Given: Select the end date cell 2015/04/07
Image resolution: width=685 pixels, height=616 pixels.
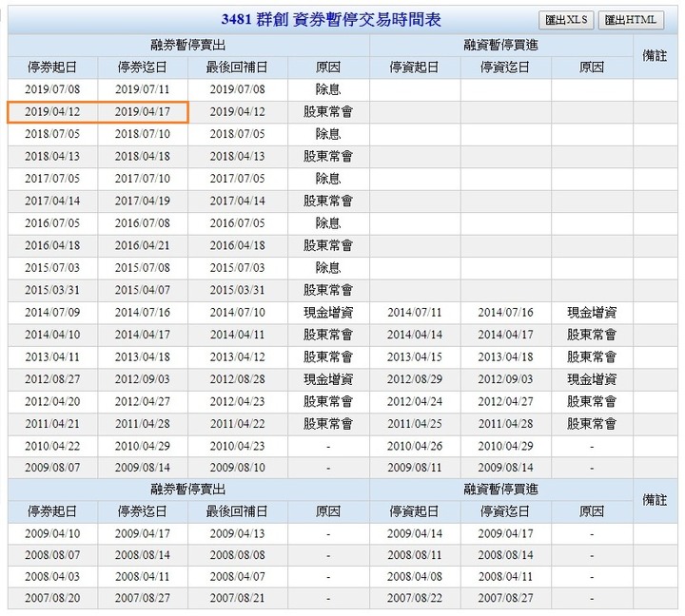Looking at the screenshot, I should [x=143, y=290].
